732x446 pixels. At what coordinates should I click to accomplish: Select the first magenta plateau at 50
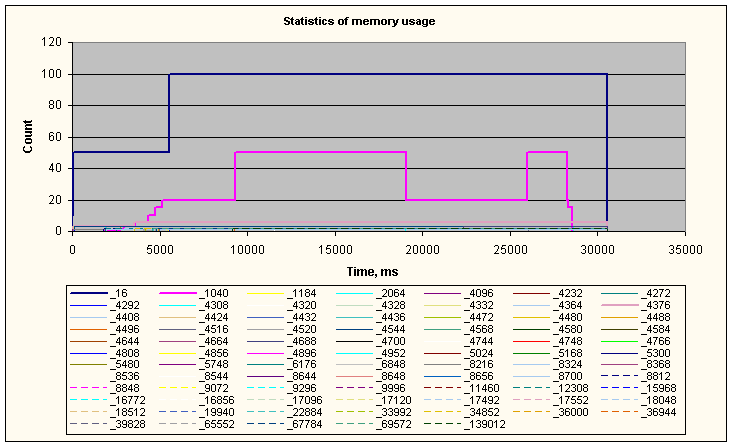coord(320,152)
